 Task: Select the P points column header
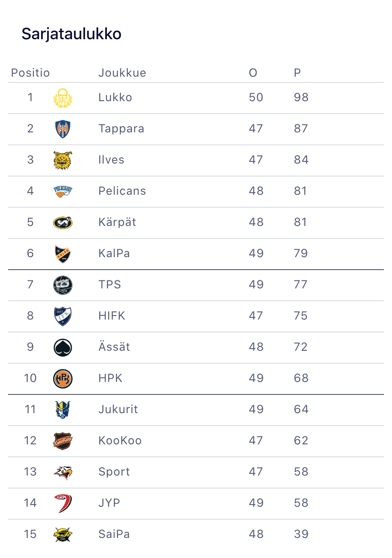[297, 73]
